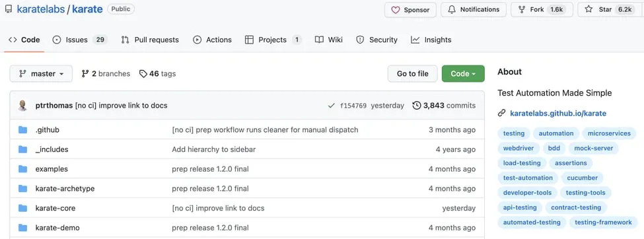
Task: Open the commit history clock icon
Action: [417, 106]
